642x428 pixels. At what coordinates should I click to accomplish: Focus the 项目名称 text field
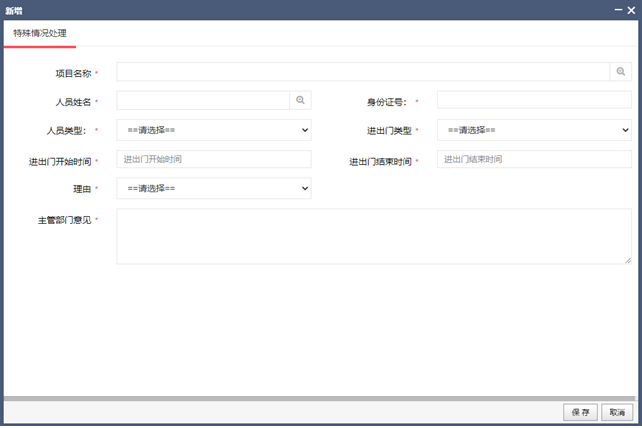point(362,72)
